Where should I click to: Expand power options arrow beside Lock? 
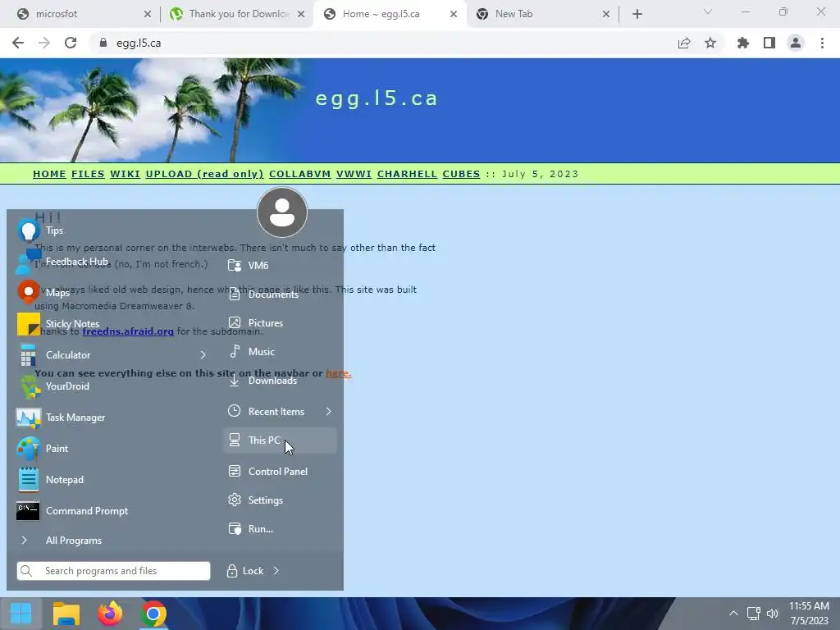coord(276,571)
